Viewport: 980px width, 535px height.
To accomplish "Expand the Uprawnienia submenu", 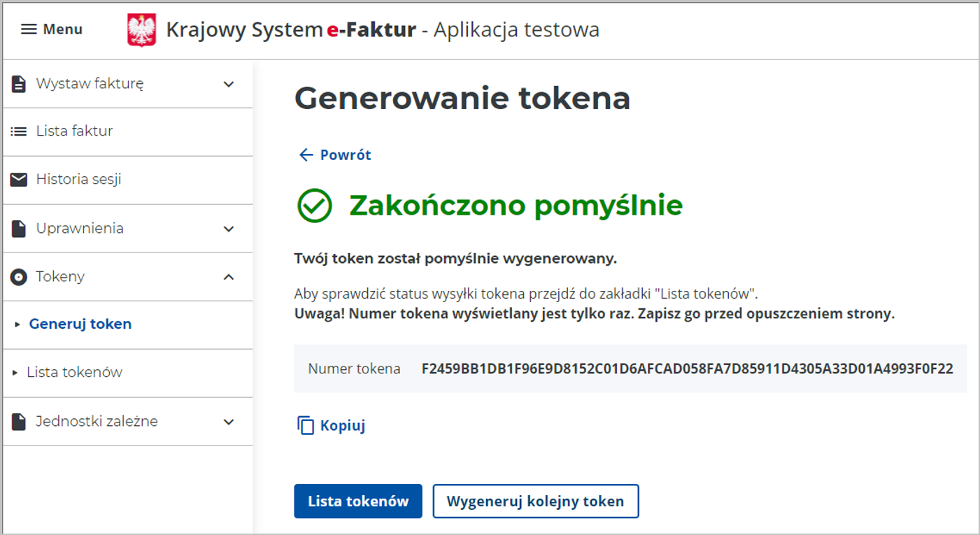I will pyautogui.click(x=228, y=228).
